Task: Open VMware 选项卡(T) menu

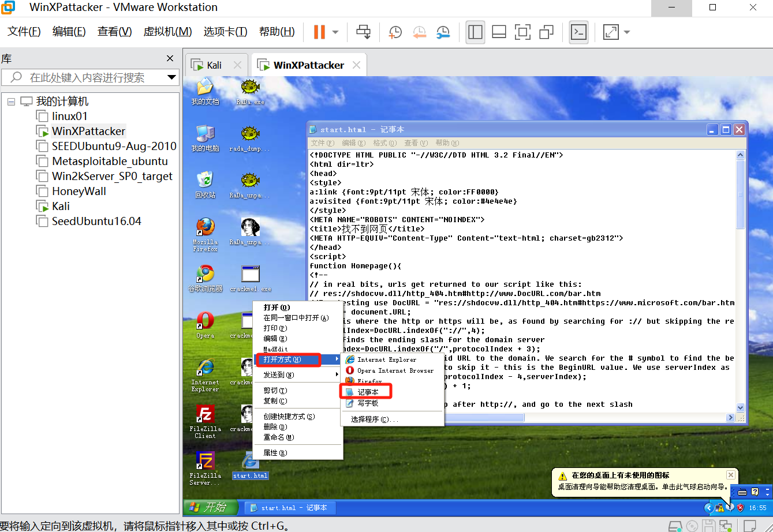Action: point(225,32)
